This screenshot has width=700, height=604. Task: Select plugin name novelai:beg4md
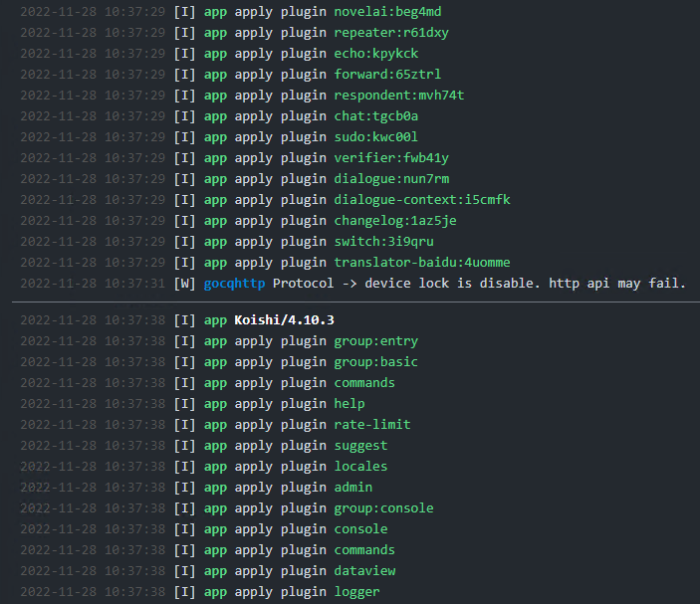[387, 12]
